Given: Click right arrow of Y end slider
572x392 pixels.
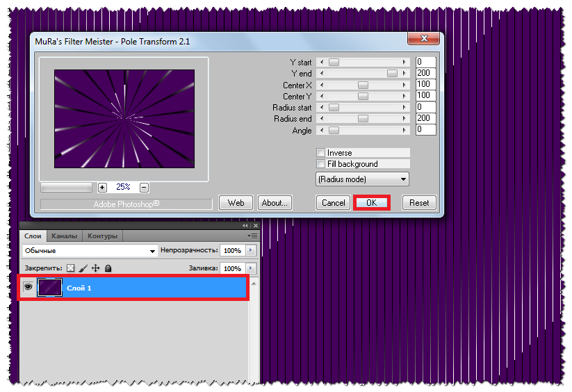Looking at the screenshot, I should [405, 73].
